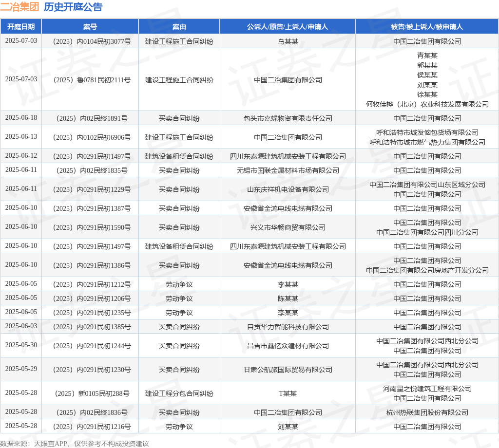
Task: Click defendant 呼和浩特市城发恼包货场有限公司
Action: tap(427, 132)
